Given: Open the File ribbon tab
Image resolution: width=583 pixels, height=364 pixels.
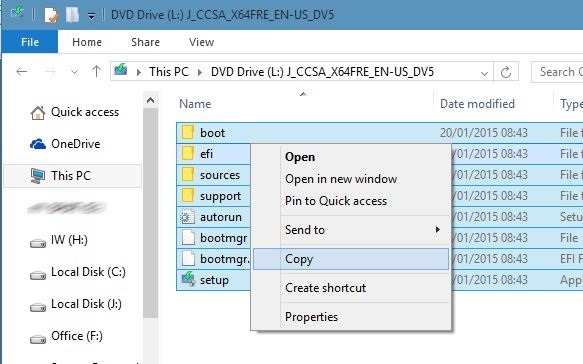Looking at the screenshot, I should tap(30, 42).
